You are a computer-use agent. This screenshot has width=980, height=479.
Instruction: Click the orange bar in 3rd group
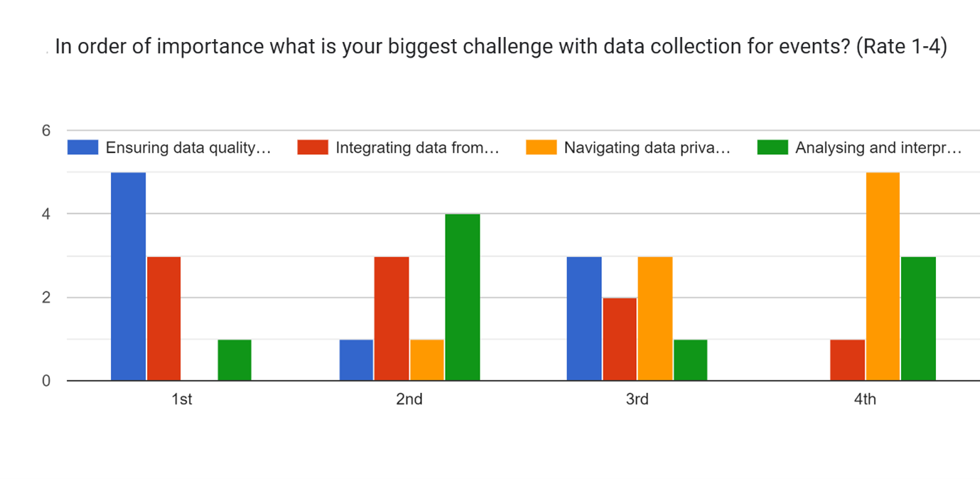[x=655, y=318]
